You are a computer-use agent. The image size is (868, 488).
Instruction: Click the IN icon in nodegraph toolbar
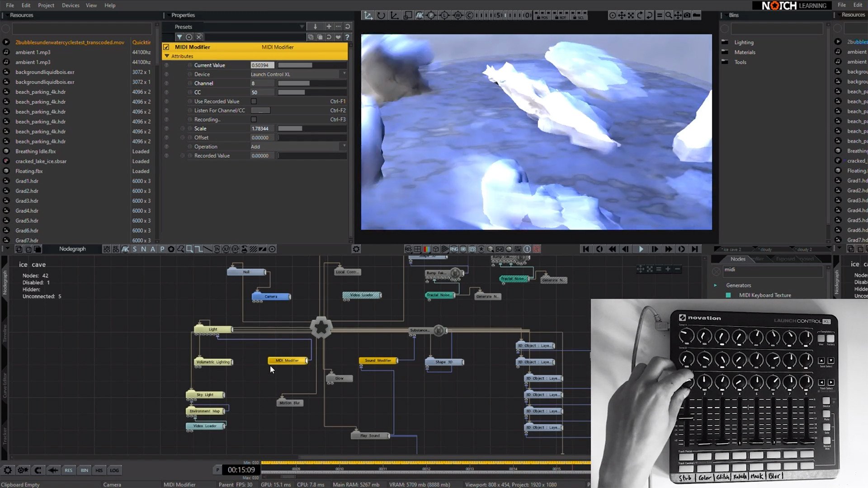[x=217, y=249]
